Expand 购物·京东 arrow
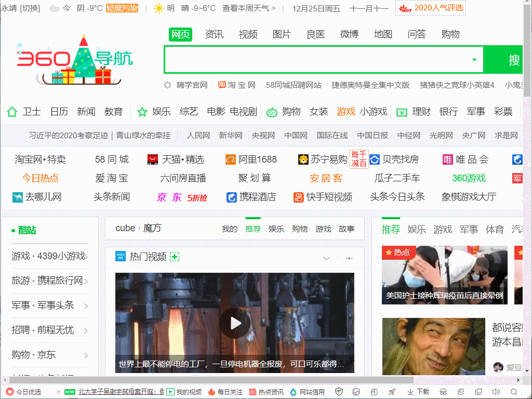The width and height of the screenshot is (532, 399). [86, 355]
